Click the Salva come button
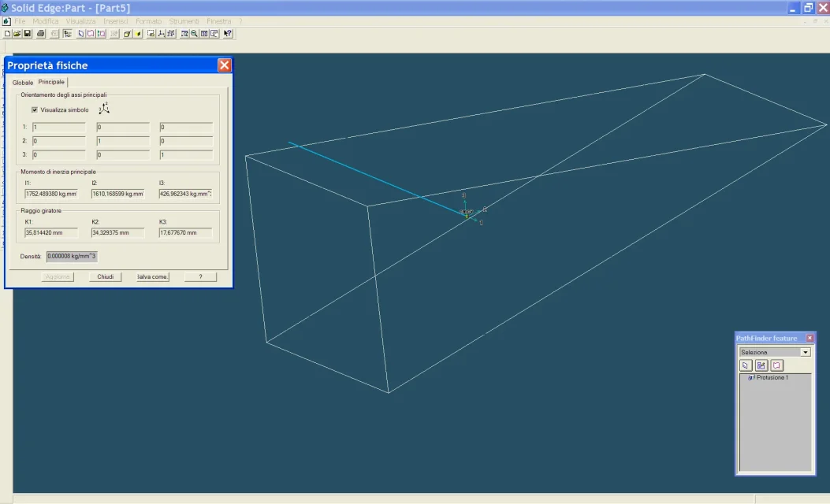The image size is (830, 504). [x=152, y=276]
